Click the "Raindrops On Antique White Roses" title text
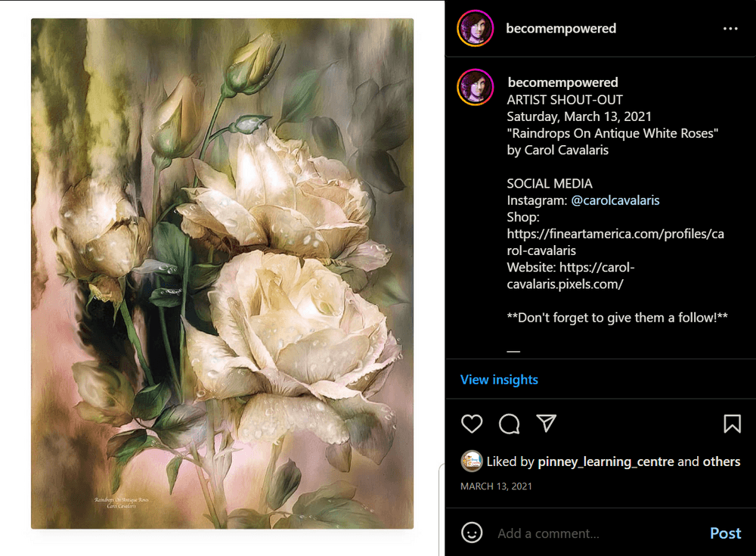 tap(612, 133)
